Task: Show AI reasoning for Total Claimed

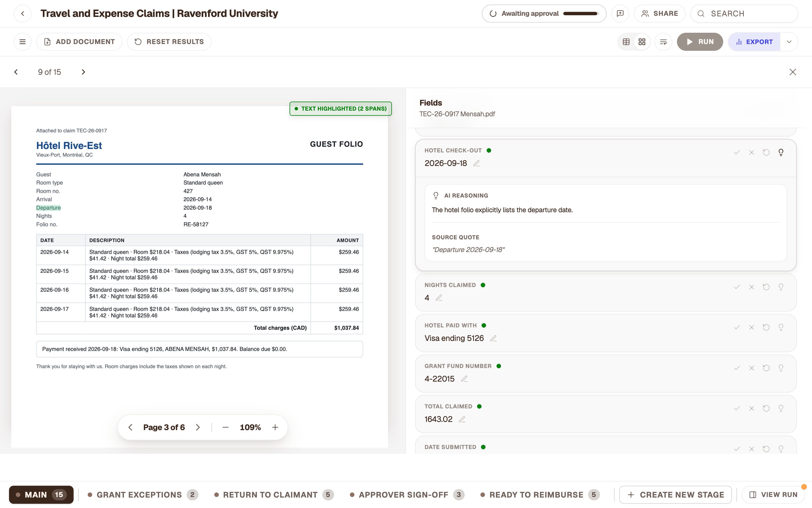Action: pos(781,408)
